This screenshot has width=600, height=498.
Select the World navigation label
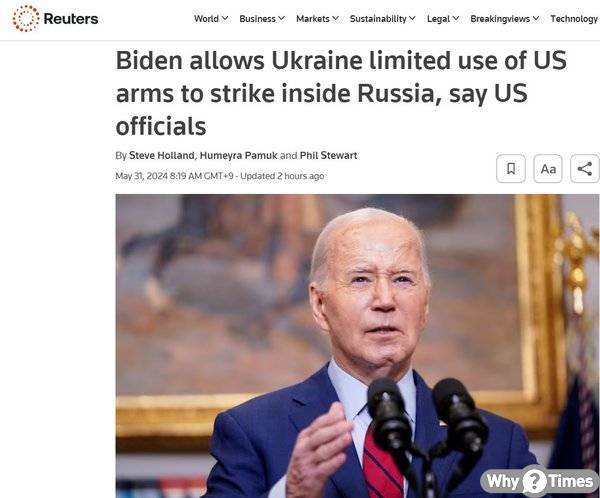(x=206, y=19)
